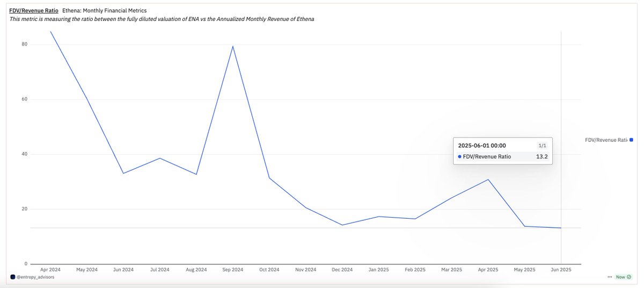Click the Feb 2025 axis label
The image size is (644, 288).
pyautogui.click(x=415, y=270)
